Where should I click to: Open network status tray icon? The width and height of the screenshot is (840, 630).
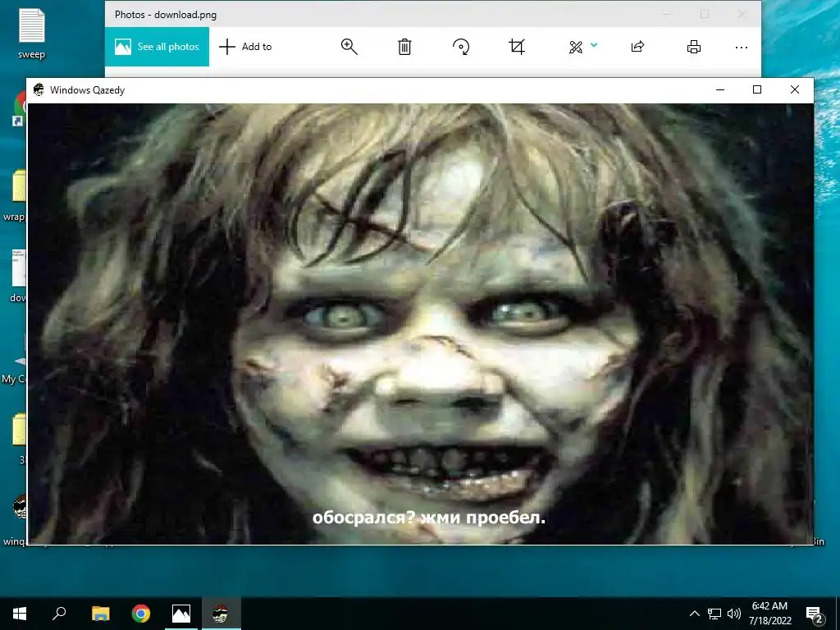[x=714, y=614]
